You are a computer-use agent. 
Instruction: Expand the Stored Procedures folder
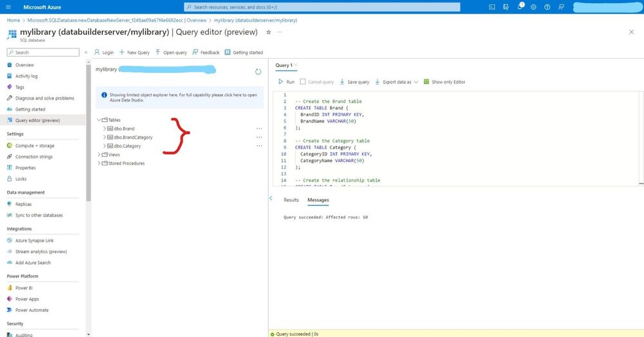[99, 163]
